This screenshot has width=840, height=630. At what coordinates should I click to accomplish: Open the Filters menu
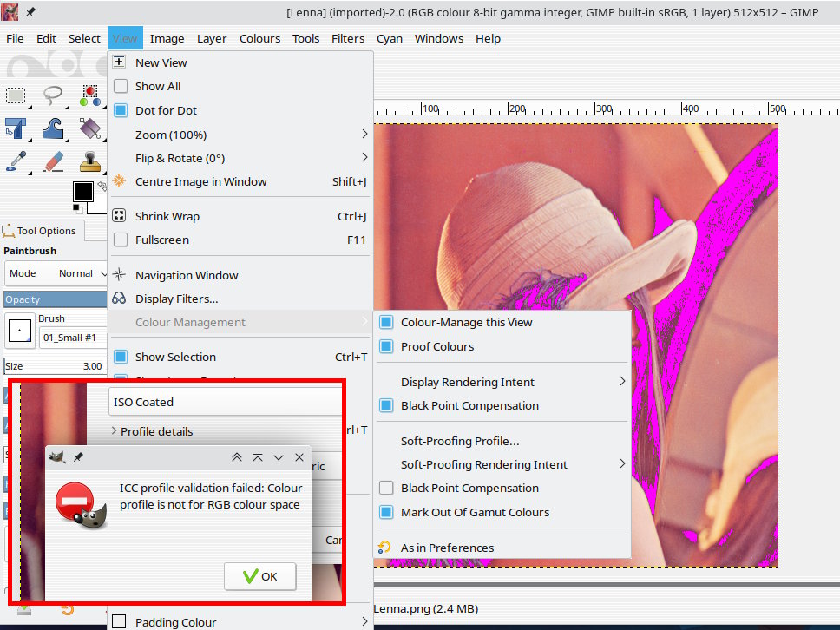click(348, 38)
